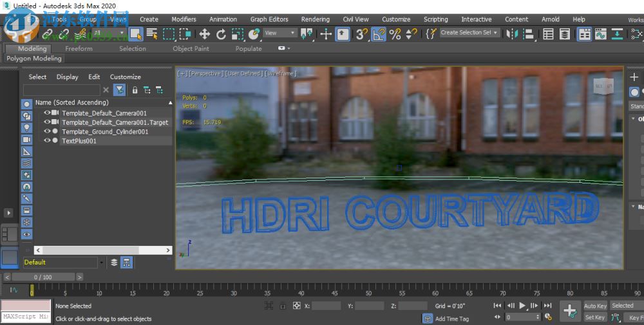Open the Selected key filter dropdown
644x325 pixels.
627,306
